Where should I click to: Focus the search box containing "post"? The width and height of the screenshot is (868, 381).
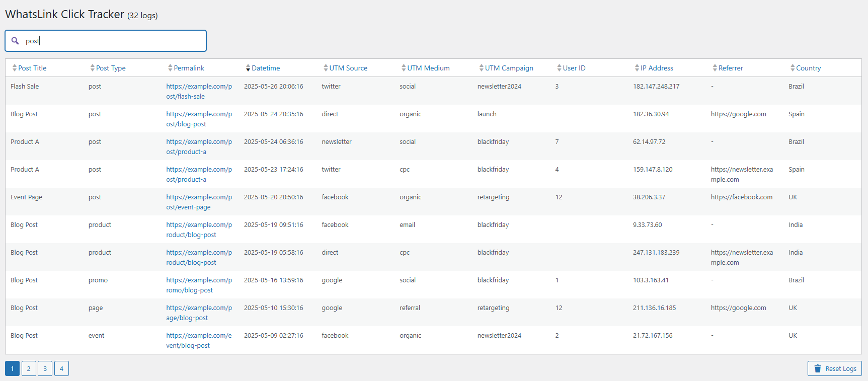tap(106, 41)
